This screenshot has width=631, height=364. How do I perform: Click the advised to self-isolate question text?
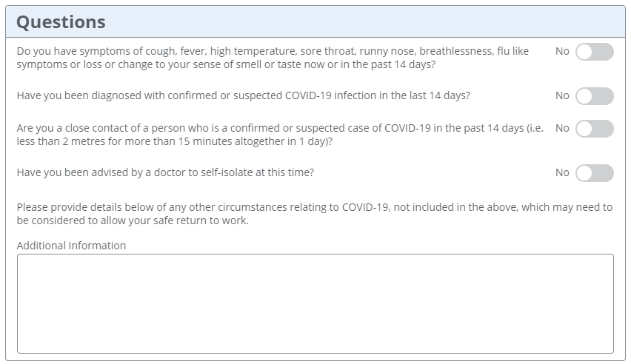click(x=165, y=172)
